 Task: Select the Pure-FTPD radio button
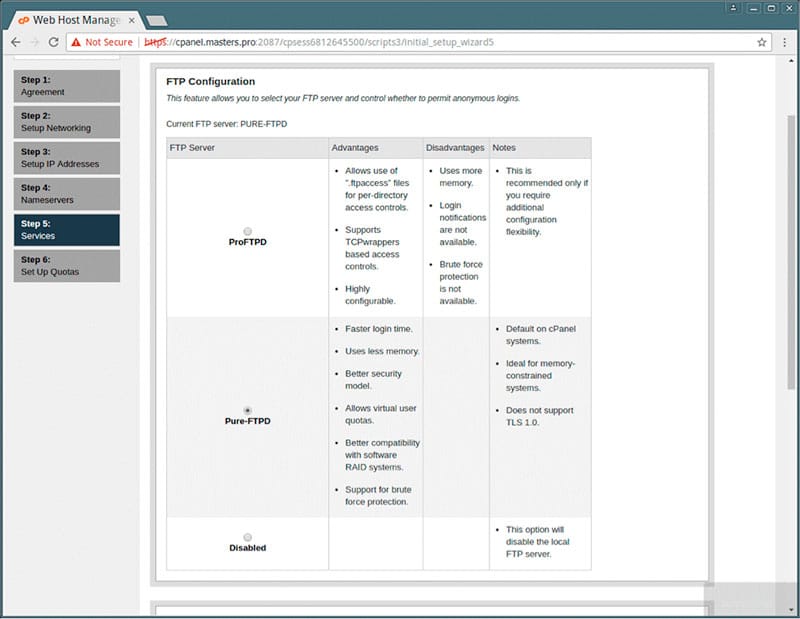(x=247, y=410)
